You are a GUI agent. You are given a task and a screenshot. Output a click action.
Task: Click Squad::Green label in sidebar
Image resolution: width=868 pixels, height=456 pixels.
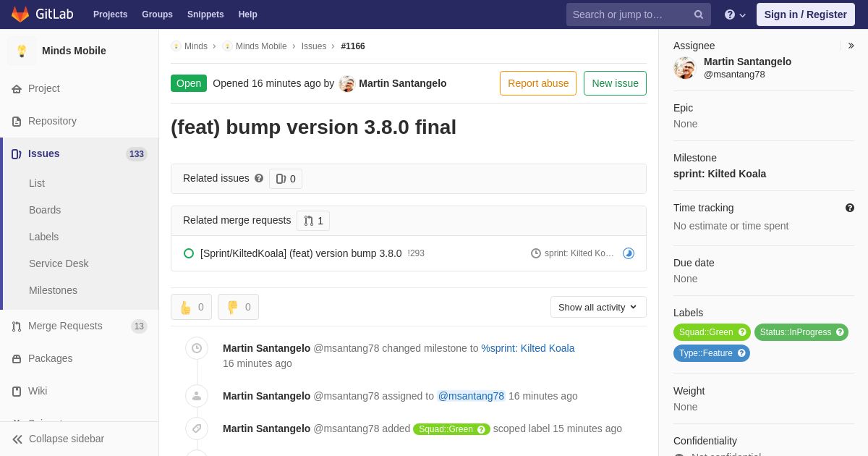point(712,332)
